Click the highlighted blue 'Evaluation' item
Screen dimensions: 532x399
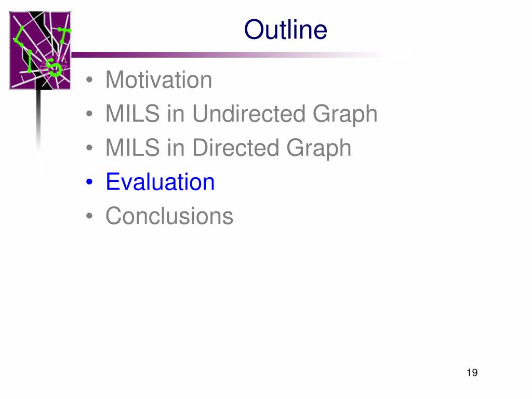160,182
